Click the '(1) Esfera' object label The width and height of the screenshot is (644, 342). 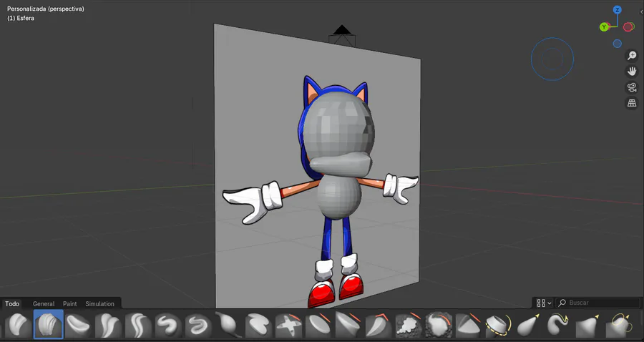[21, 18]
